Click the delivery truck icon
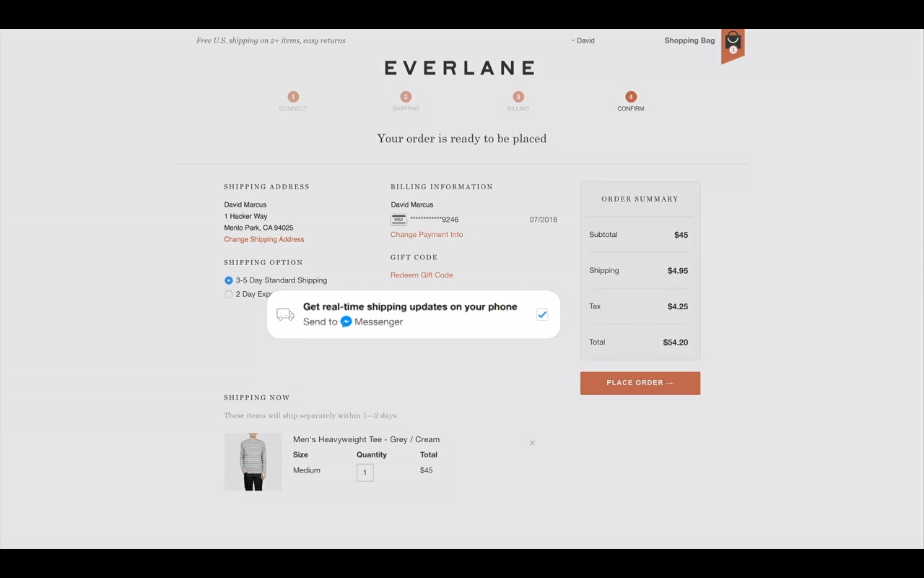924x578 pixels. pyautogui.click(x=286, y=314)
